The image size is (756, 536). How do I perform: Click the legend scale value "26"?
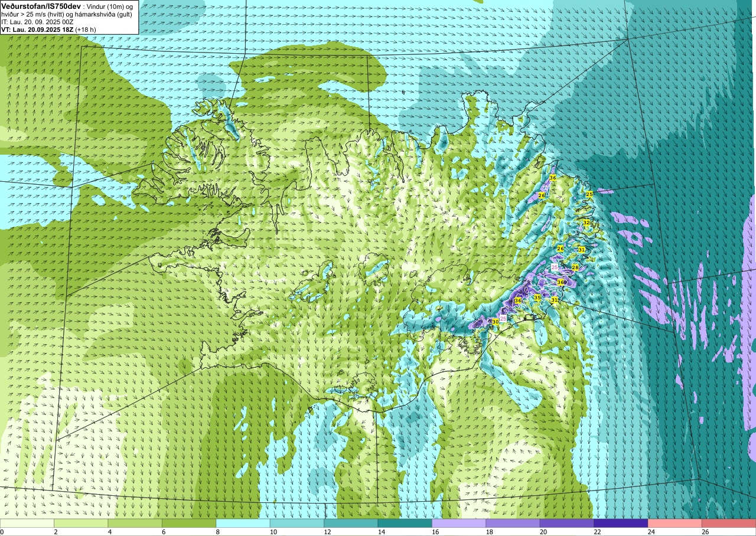tap(705, 532)
